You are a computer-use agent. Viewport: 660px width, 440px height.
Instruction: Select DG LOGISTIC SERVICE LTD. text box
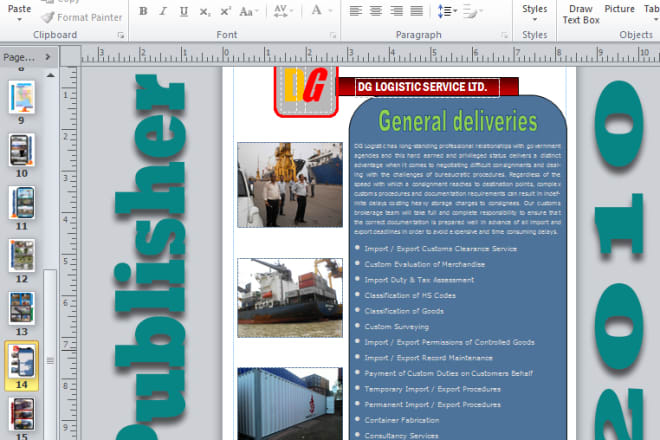[x=427, y=87]
